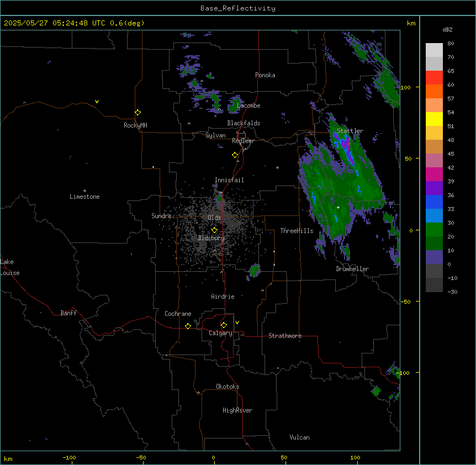The width and height of the screenshot is (476, 465).
Task: Click the yellow diamond marker below Cochrane
Action: click(188, 326)
